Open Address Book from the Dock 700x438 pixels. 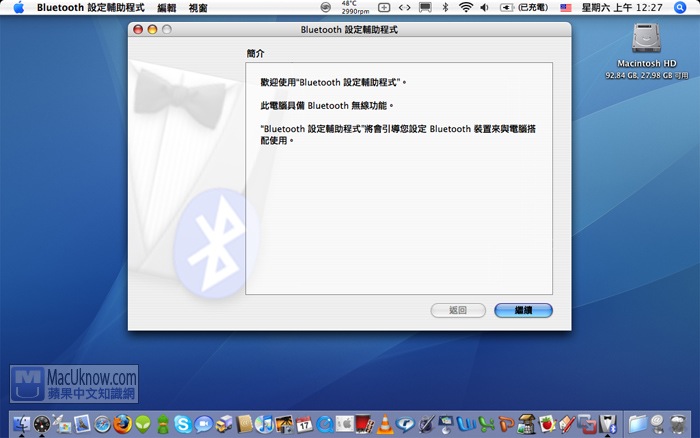244,424
